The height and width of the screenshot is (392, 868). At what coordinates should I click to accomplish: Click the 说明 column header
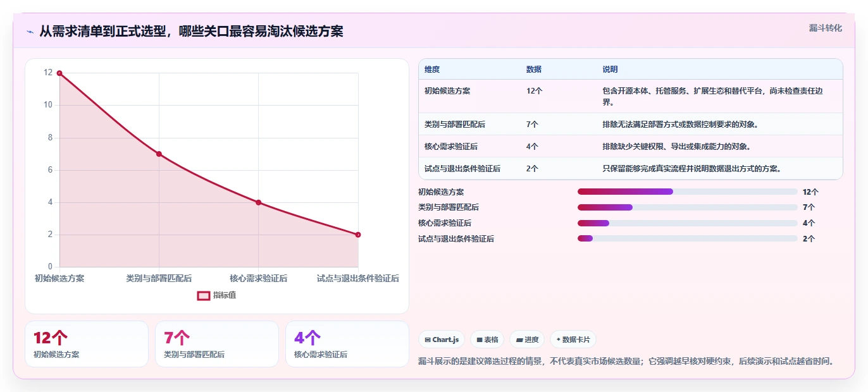pyautogui.click(x=611, y=70)
